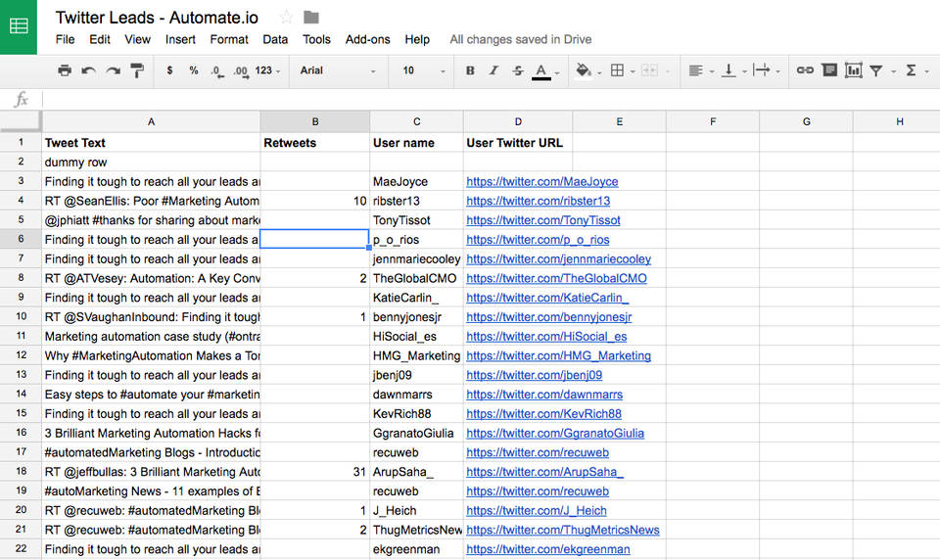
Task: Follow the twitter.com/ArupSaha_ link
Action: click(544, 472)
